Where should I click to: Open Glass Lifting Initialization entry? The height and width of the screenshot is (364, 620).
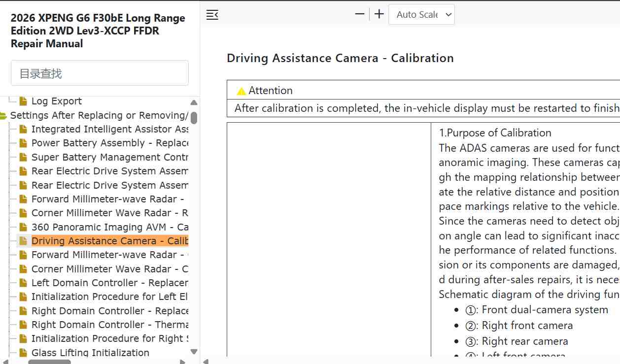90,353
